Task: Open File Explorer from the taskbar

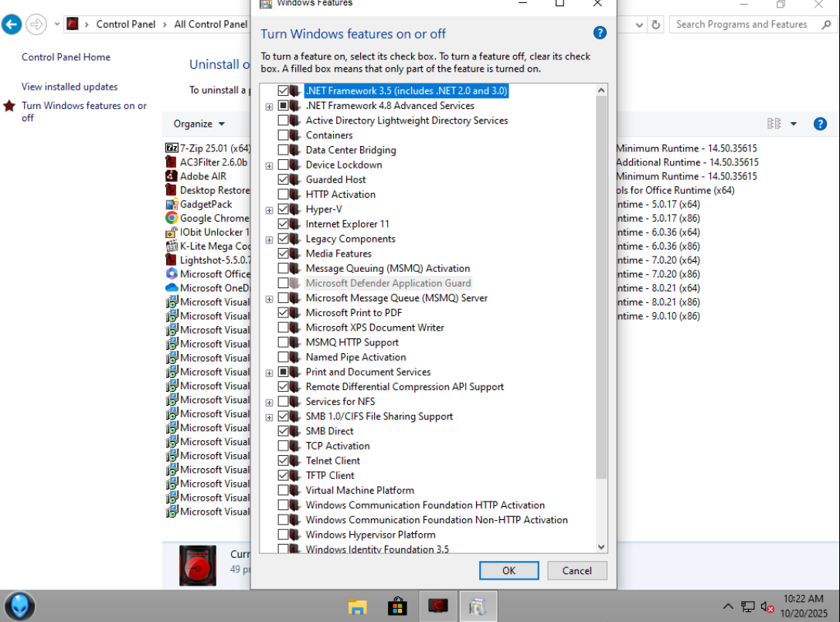Action: [x=357, y=607]
